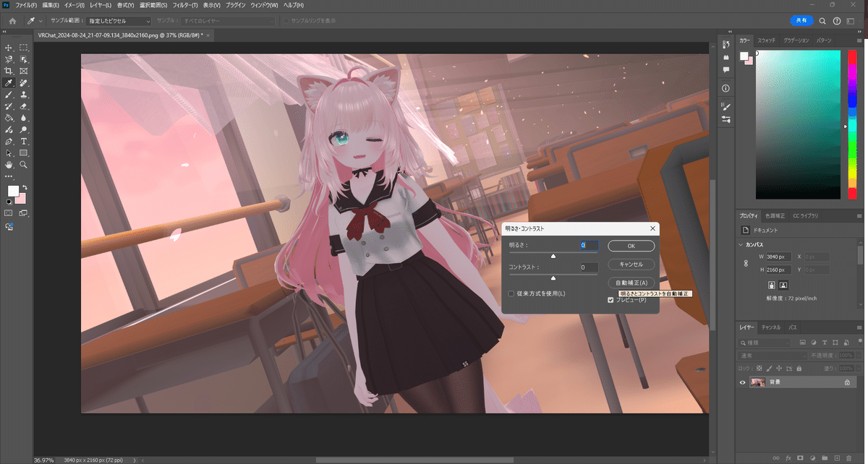This screenshot has width=868, height=464.
Task: Select the Frame tool
Action: pyautogui.click(x=24, y=71)
